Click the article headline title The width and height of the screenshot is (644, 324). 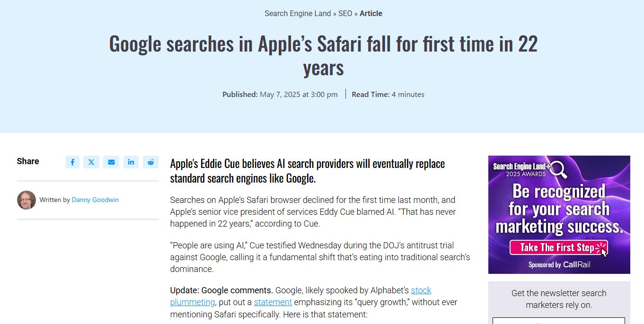pos(323,55)
